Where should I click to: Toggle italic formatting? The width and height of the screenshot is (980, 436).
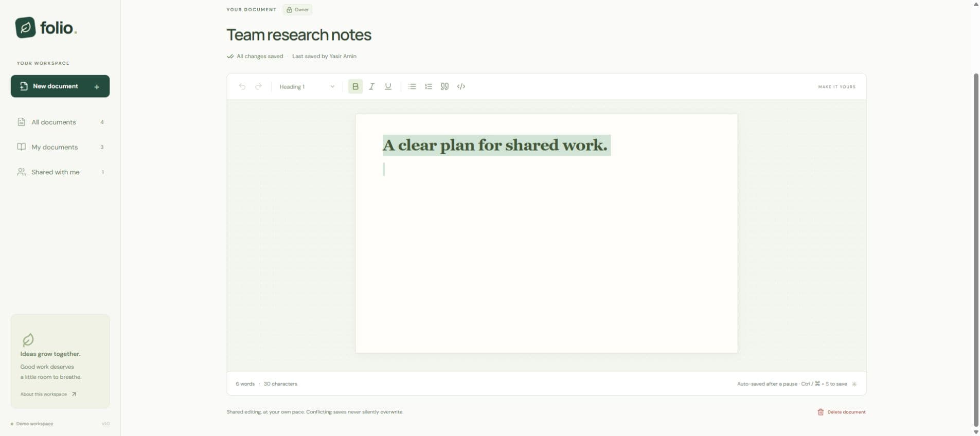372,86
